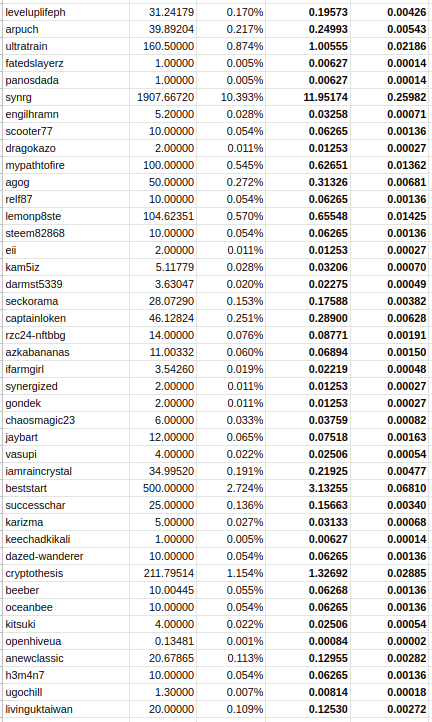Select the 211.79514 value cell
Screen dimensions: 432x722
pyautogui.click(x=163, y=573)
